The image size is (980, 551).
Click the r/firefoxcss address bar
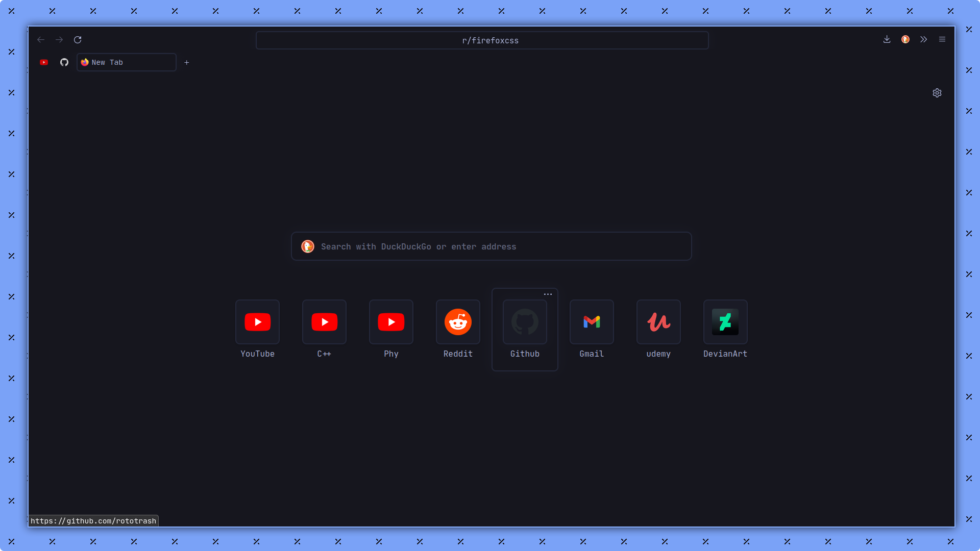pyautogui.click(x=482, y=40)
